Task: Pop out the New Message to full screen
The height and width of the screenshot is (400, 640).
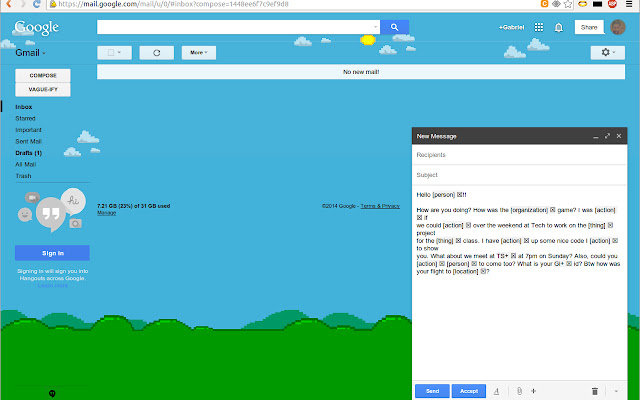Action: (607, 136)
